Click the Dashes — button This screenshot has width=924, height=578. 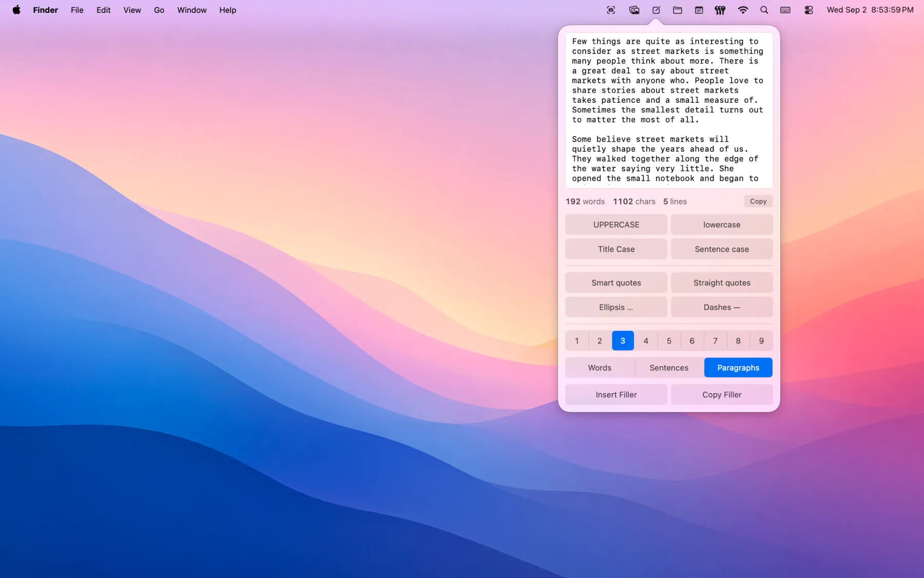722,307
